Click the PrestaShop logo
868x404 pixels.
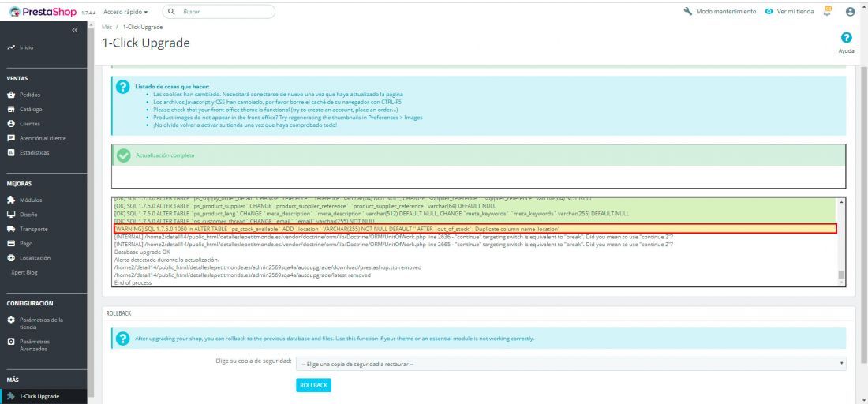point(45,11)
